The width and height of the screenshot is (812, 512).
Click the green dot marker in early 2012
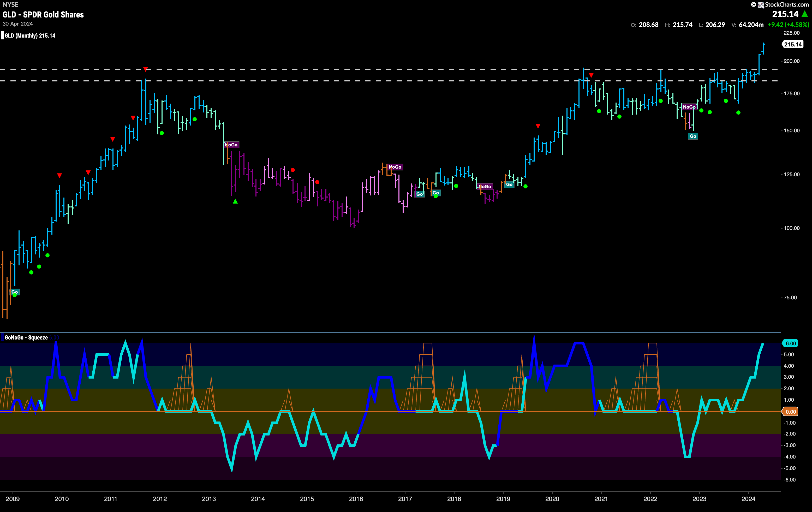[x=162, y=133]
